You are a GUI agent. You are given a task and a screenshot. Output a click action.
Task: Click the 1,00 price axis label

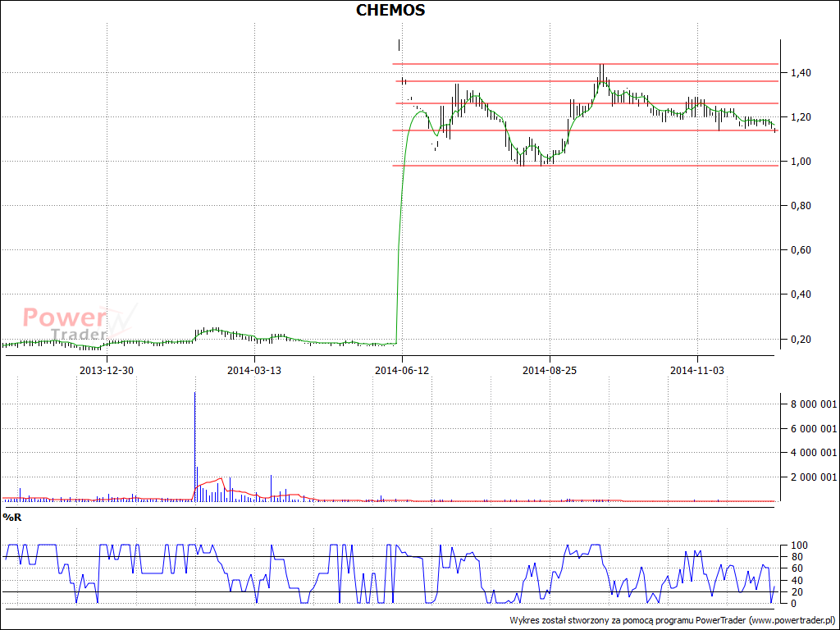pyautogui.click(x=801, y=162)
